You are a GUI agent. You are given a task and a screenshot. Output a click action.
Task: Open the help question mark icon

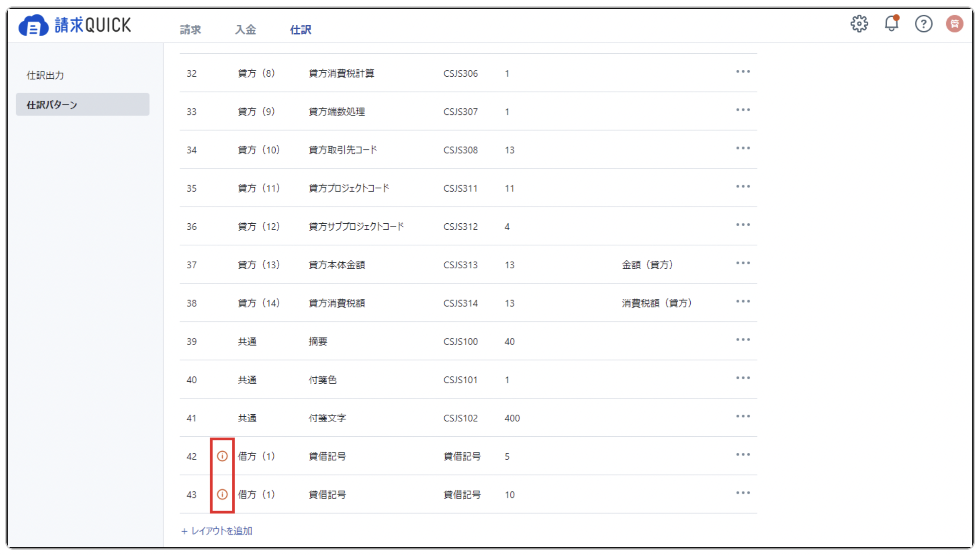[924, 24]
